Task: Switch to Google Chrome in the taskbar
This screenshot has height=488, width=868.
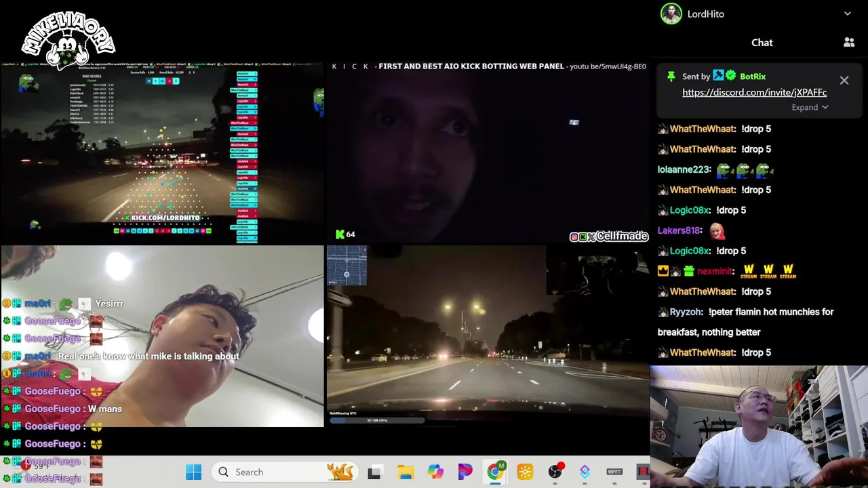Action: tap(495, 472)
